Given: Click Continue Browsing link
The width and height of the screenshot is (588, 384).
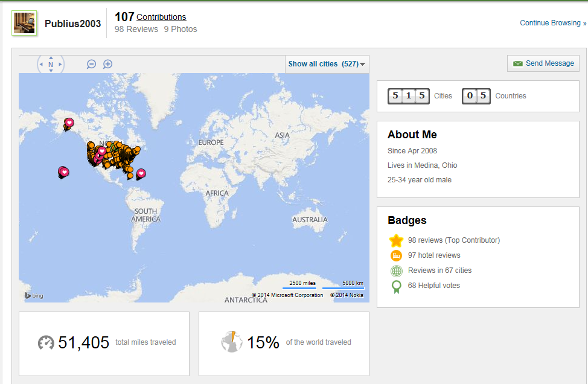Looking at the screenshot, I should click(553, 23).
